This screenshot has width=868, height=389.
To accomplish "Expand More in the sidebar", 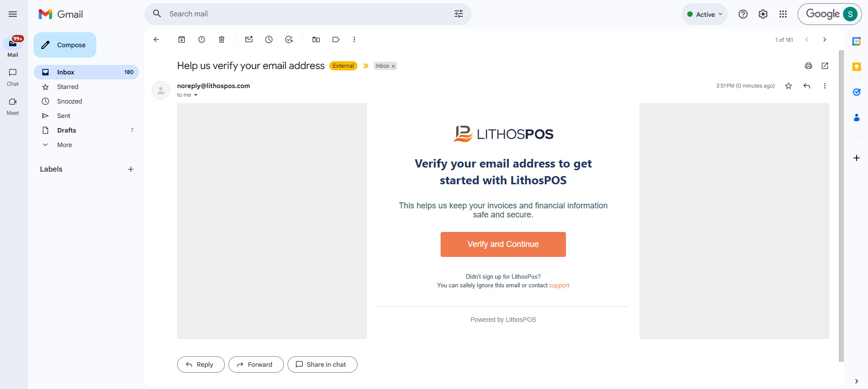I will (64, 145).
